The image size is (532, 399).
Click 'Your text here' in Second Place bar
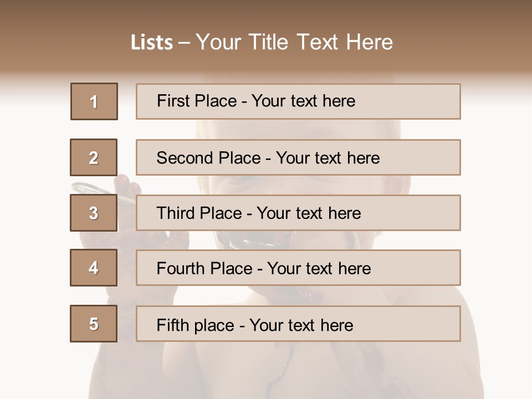tap(328, 158)
